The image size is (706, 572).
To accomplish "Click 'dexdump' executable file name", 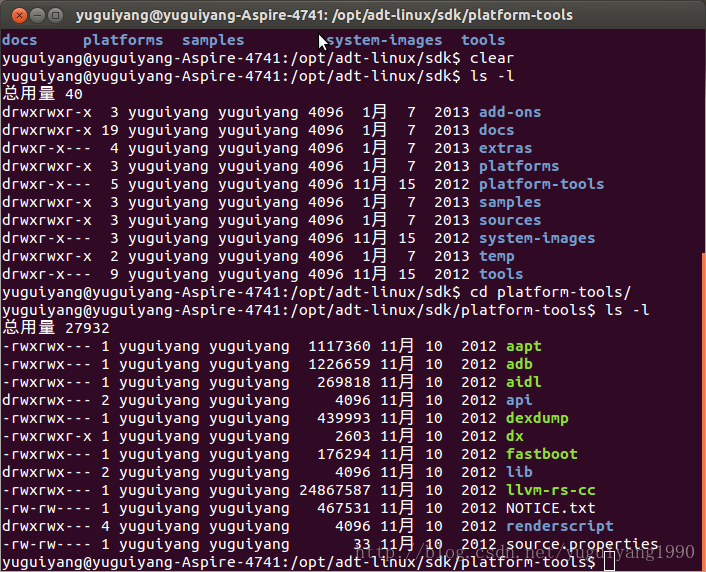I will point(537,418).
